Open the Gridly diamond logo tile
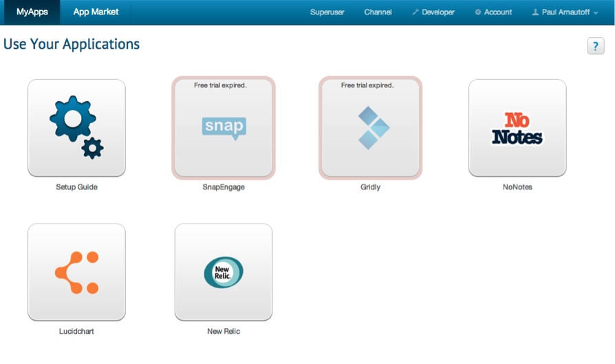The image size is (615, 364). click(x=370, y=128)
